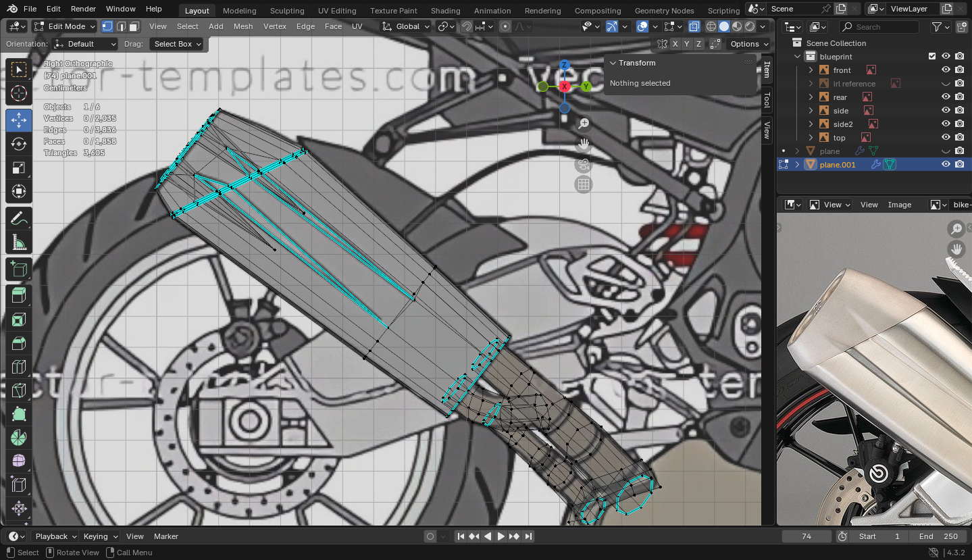972x560 pixels.
Task: Select the Select Box tool in the toolbar
Action: point(18,70)
